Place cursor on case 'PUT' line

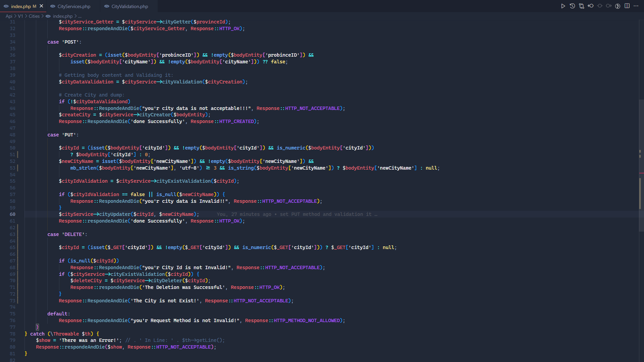point(63,135)
